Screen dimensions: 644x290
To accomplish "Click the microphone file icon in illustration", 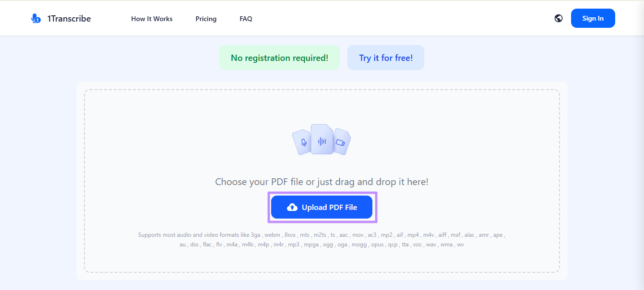I will (304, 142).
